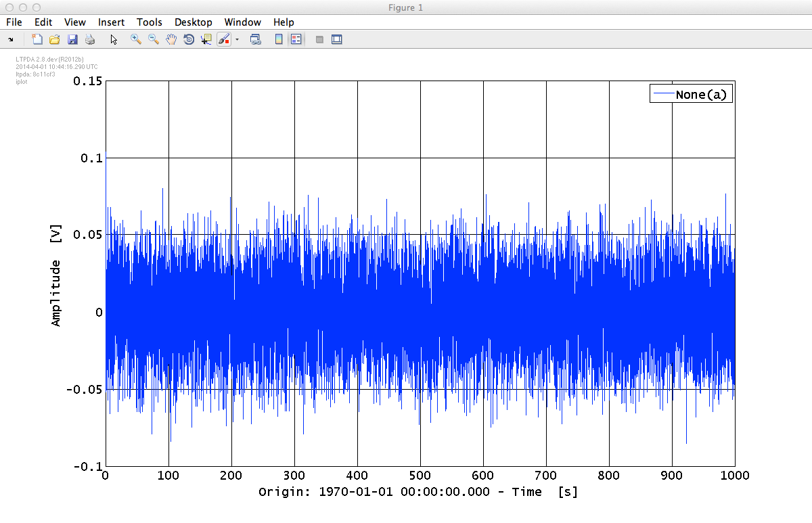This screenshot has height=523, width=812.
Task: Open the Tools menu
Action: pyautogui.click(x=150, y=22)
